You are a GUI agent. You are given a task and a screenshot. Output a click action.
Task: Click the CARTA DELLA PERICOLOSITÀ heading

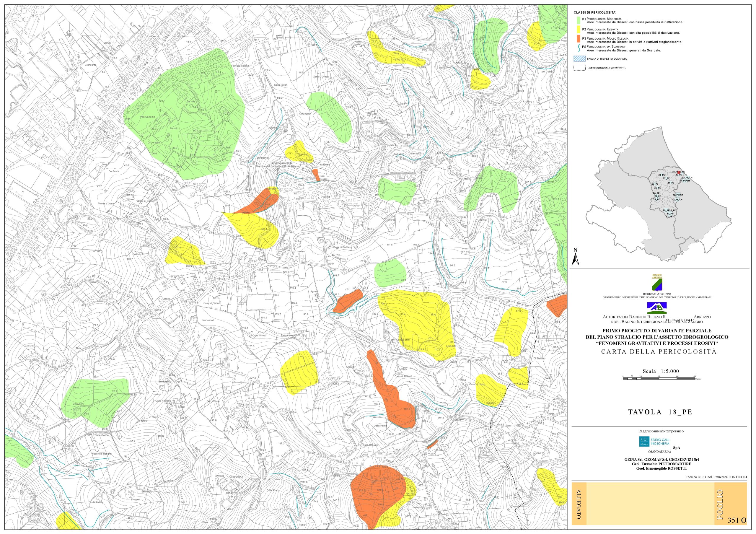659,351
